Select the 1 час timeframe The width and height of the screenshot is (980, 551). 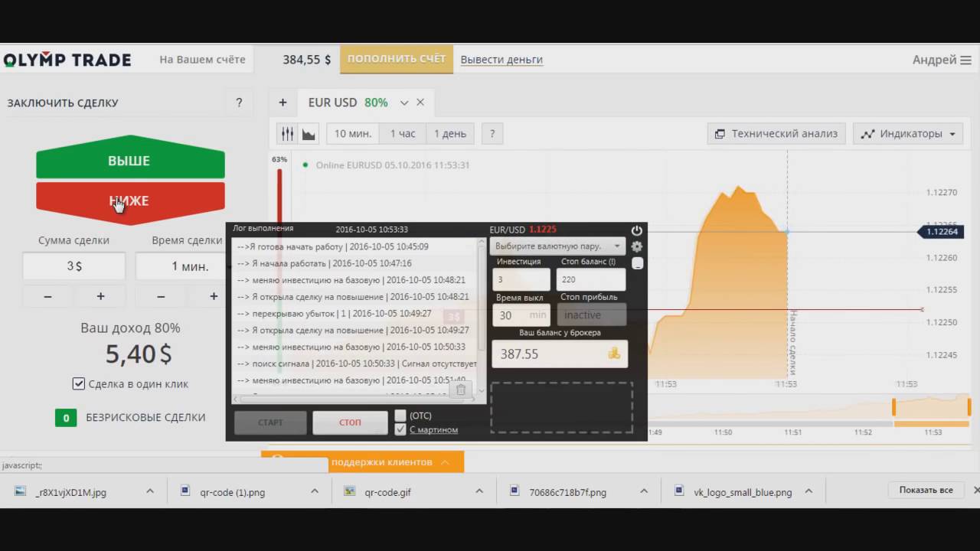(403, 134)
